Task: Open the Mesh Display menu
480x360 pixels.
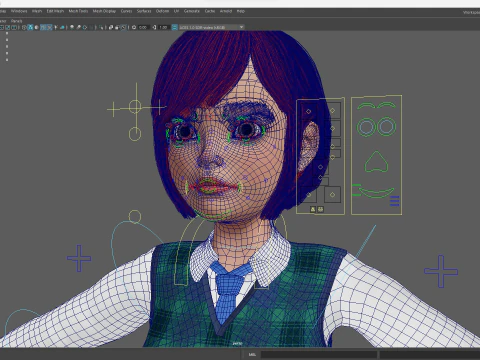Action: click(104, 11)
